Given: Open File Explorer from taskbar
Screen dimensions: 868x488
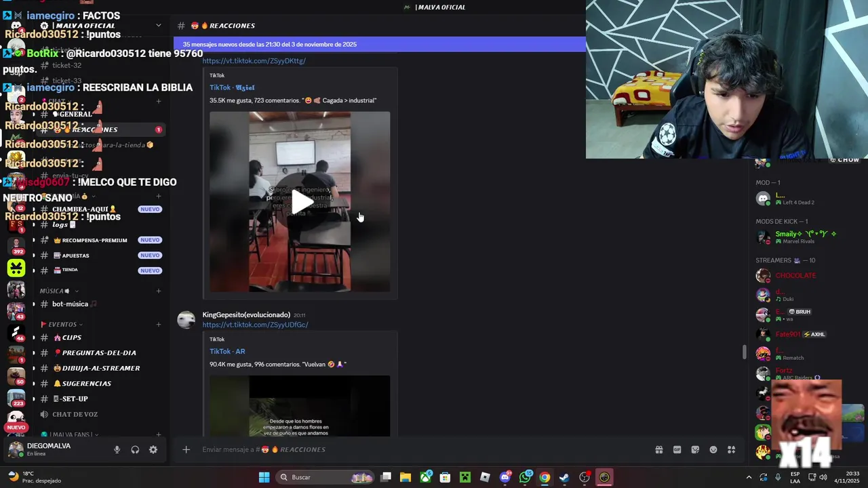Looking at the screenshot, I should [x=405, y=477].
